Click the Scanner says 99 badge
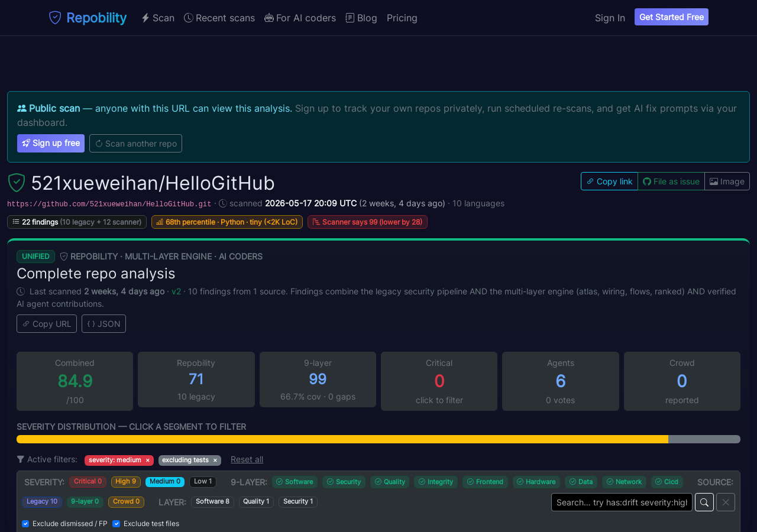The image size is (757, 532). tap(367, 222)
